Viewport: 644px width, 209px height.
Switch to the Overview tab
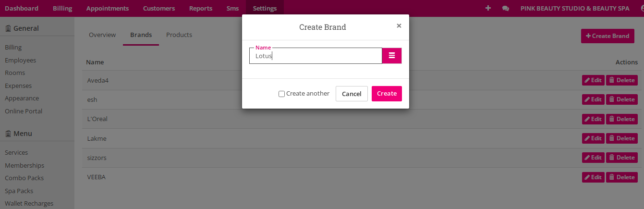click(102, 35)
